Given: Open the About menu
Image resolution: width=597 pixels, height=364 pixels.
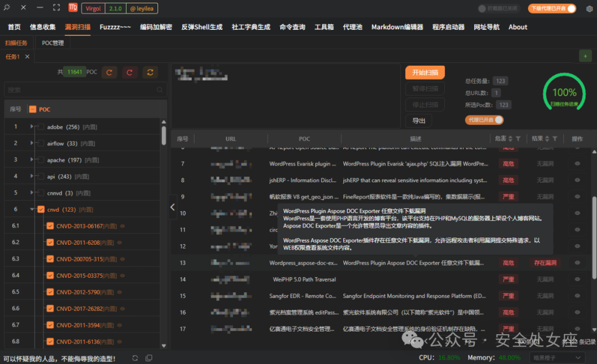Looking at the screenshot, I should tap(518, 27).
